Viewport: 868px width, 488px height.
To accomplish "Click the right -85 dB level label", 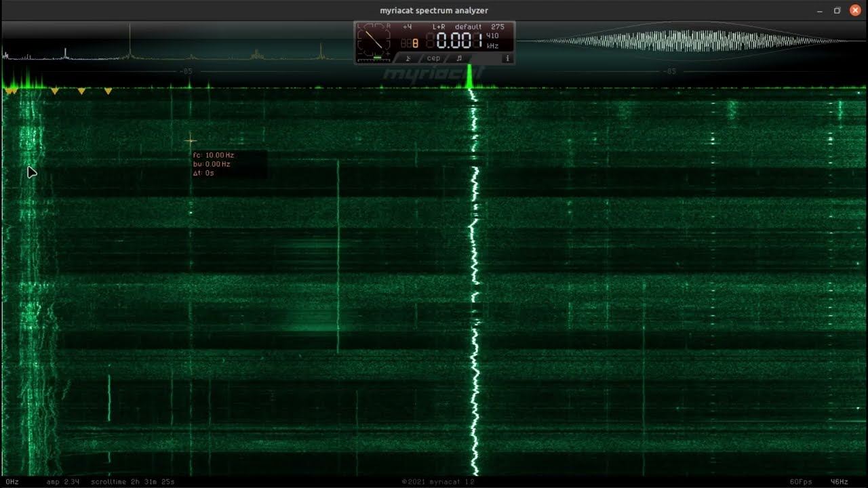I will (669, 71).
